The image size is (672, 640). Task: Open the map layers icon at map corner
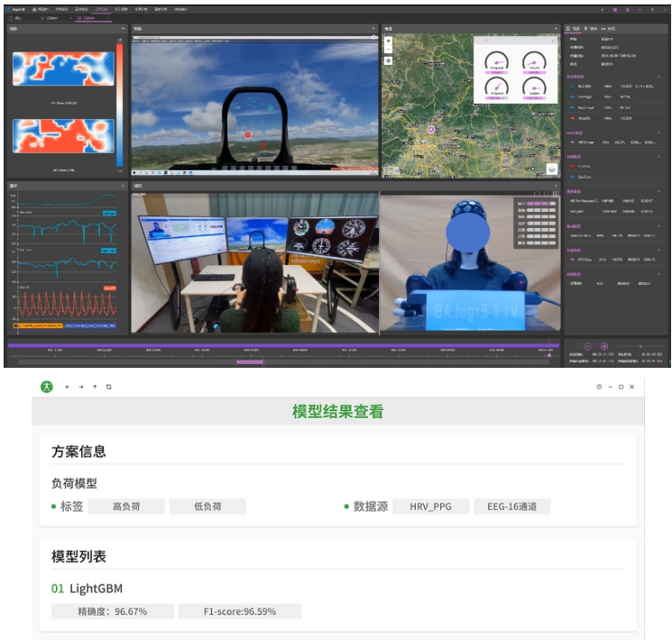[551, 169]
